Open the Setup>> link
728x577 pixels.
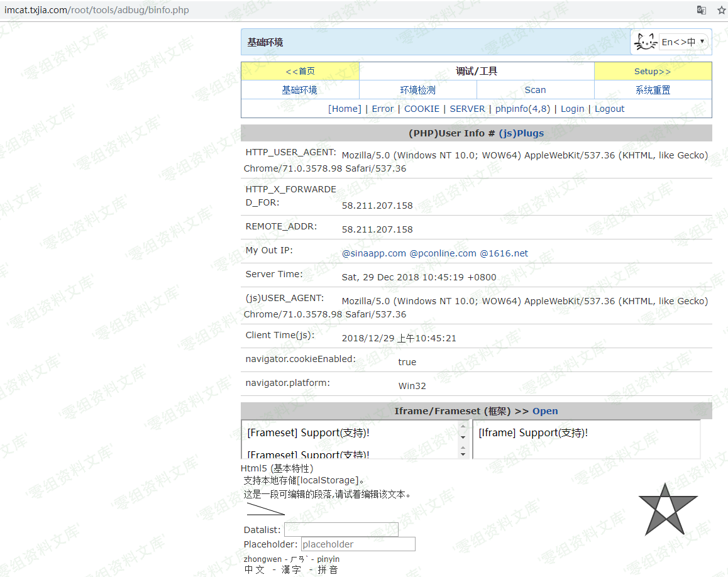[653, 72]
